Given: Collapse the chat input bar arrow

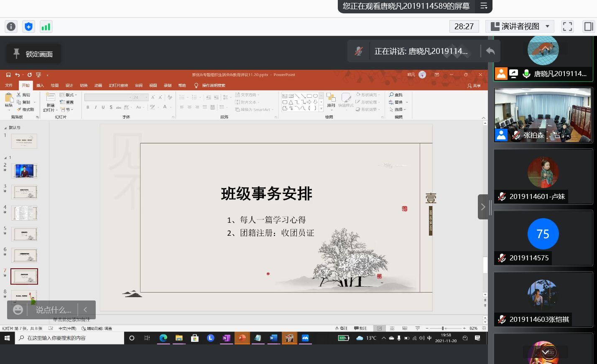Looking at the screenshot, I should pyautogui.click(x=85, y=310).
